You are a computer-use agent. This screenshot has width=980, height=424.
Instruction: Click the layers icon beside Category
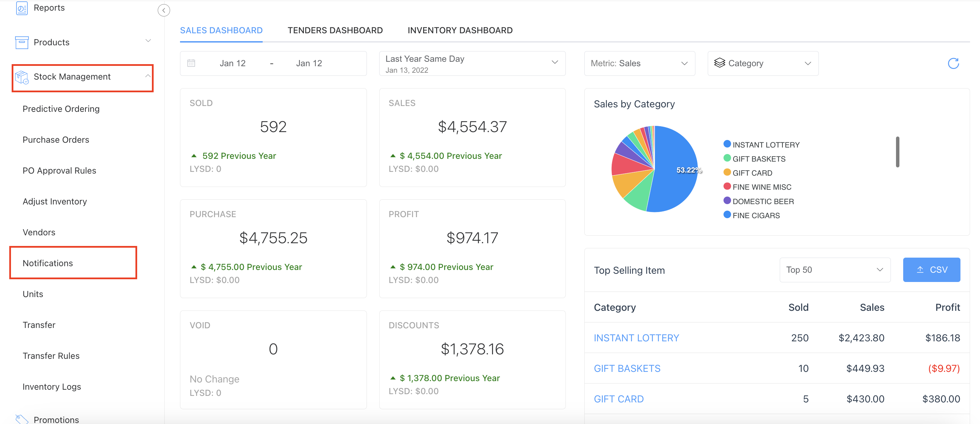coord(719,63)
